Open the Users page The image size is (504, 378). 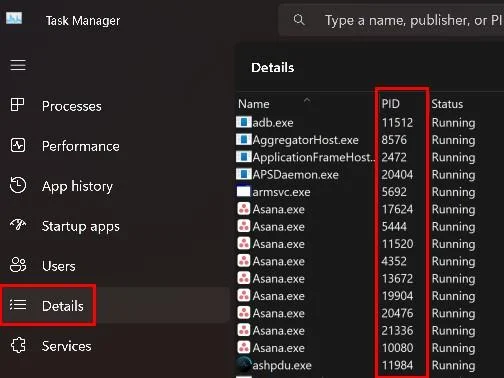coord(59,266)
